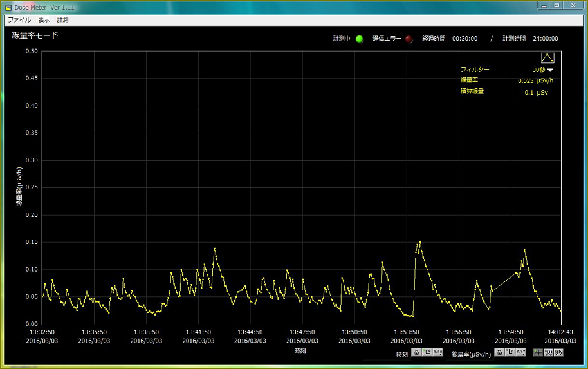Click the plot line style legend icon
588x369 pixels.
[x=547, y=58]
